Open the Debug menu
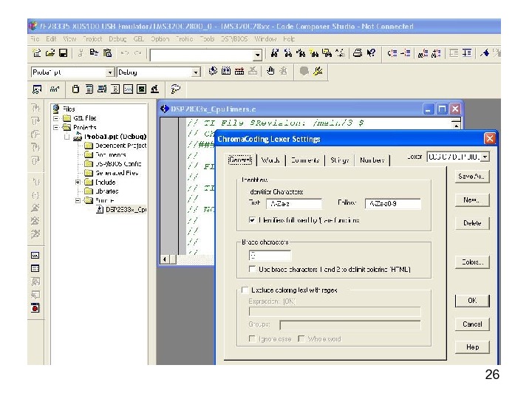532x399 pixels. (x=117, y=39)
